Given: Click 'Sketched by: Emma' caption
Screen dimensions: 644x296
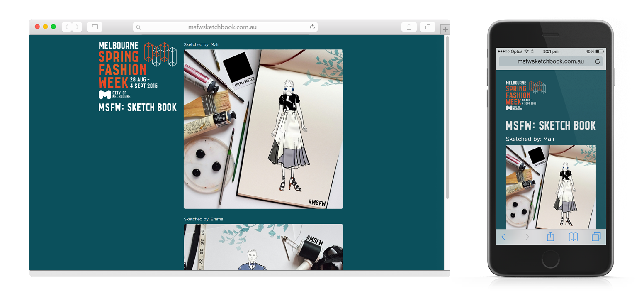Looking at the screenshot, I should [204, 219].
